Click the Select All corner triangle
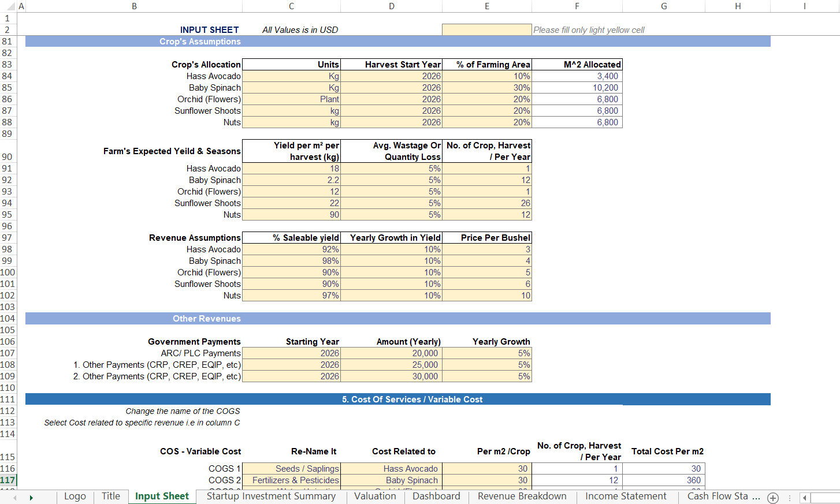The image size is (840, 504). 13,6
